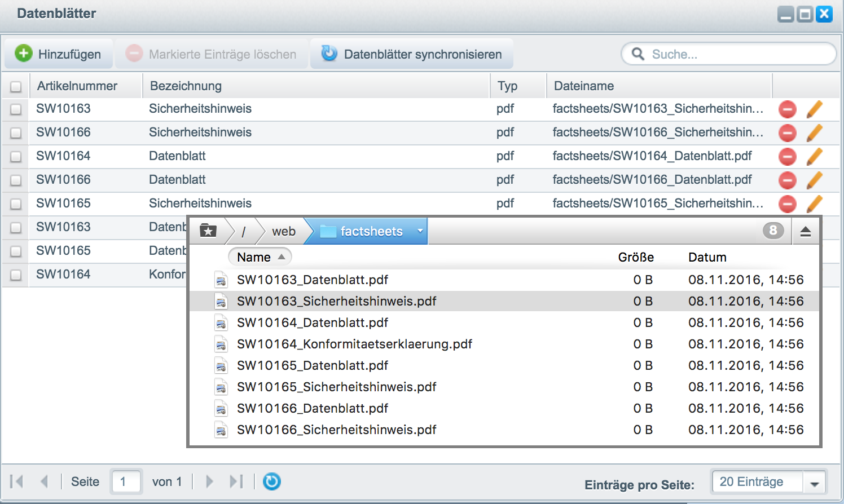
Task: Click Markierte Einträge löschen button
Action: click(212, 54)
